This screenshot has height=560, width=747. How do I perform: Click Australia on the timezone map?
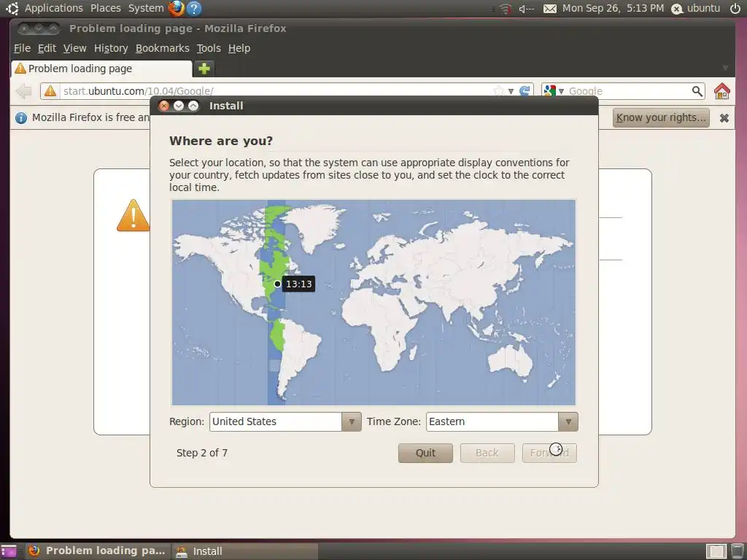click(511, 360)
